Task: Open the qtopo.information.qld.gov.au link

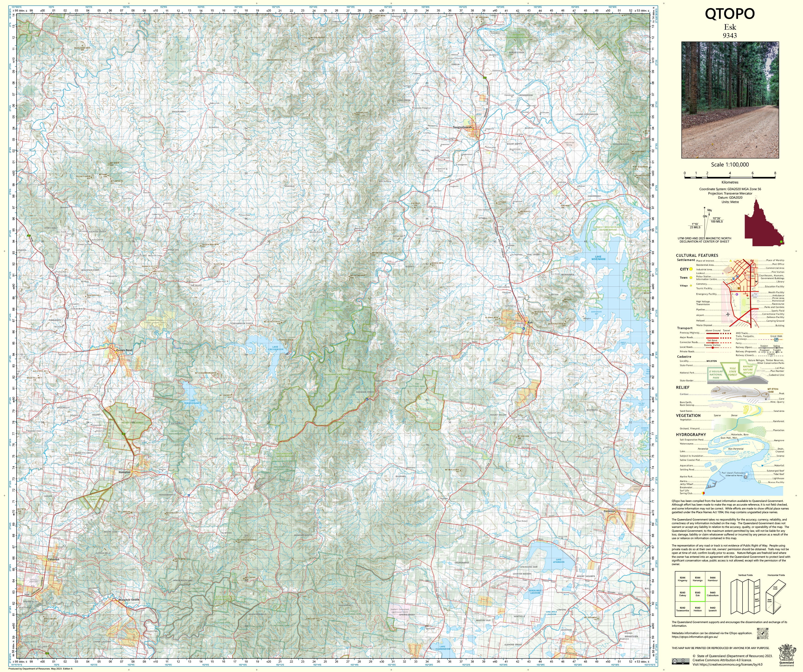Action: point(695,637)
